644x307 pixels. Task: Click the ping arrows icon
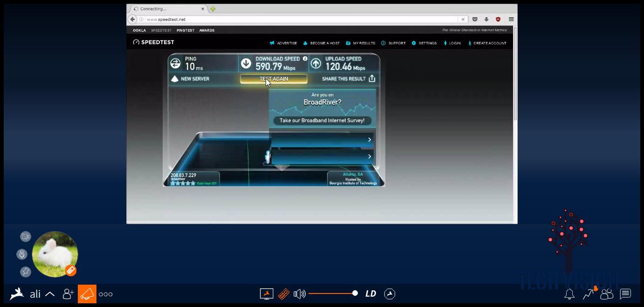point(176,63)
